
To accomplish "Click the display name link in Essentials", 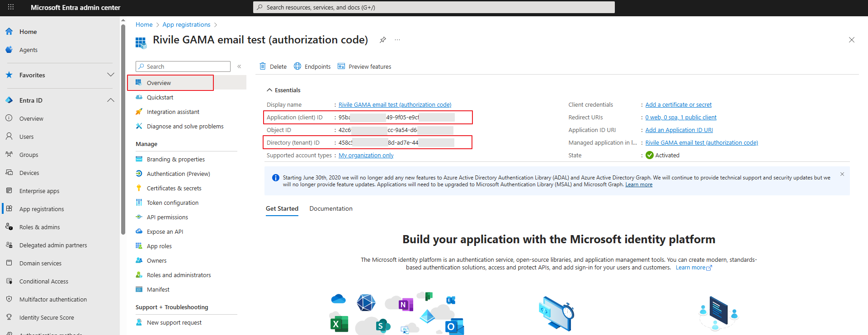I will pos(395,104).
